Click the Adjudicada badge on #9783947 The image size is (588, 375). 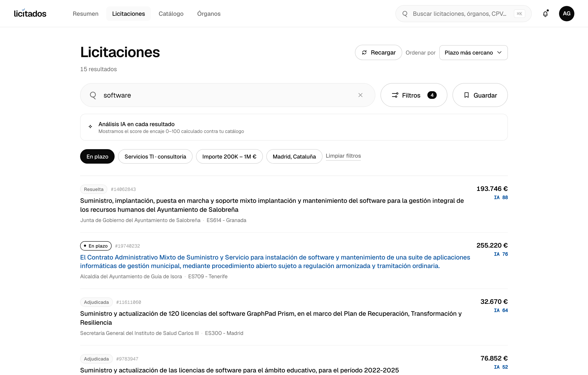click(x=96, y=359)
